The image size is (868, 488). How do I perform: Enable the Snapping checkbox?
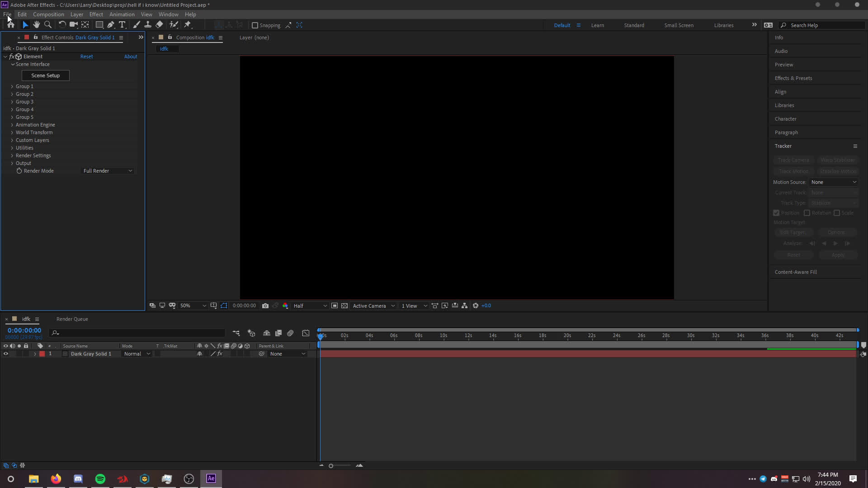coord(255,25)
